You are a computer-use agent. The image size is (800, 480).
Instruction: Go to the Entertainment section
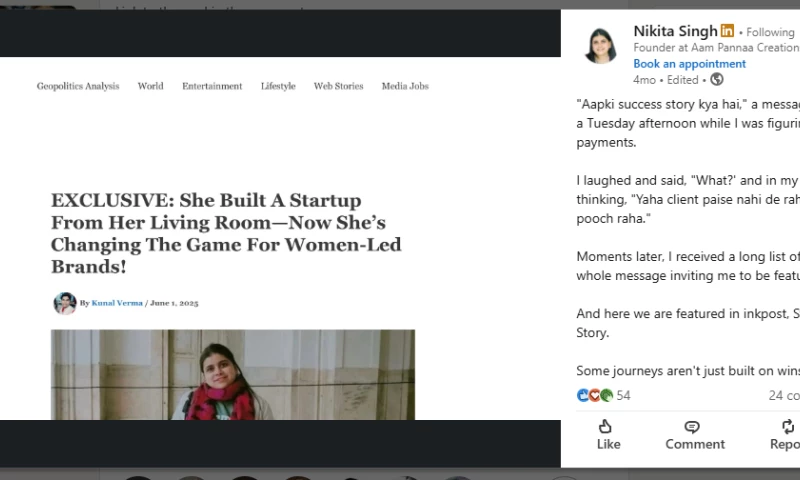coord(212,86)
